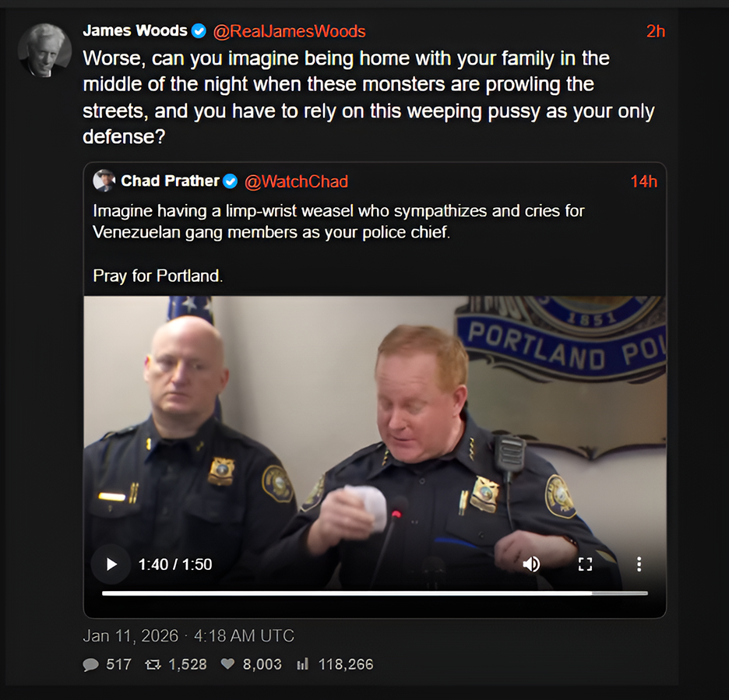The height and width of the screenshot is (700, 729).
Task: Open @RealJamesWoods handle link
Action: tap(289, 32)
